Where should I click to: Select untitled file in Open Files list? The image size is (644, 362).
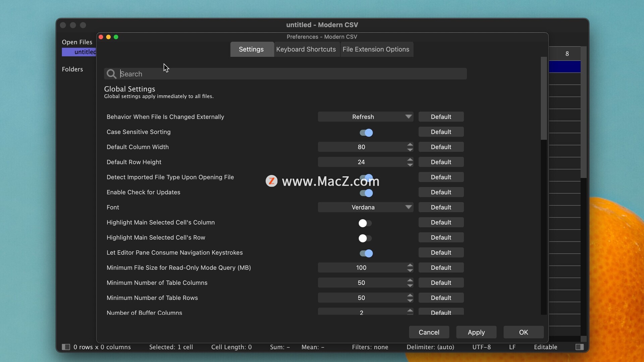[x=79, y=52]
